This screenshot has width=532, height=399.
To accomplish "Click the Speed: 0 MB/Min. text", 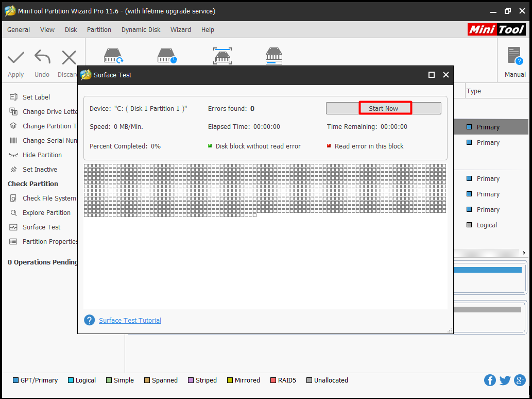I will (116, 127).
